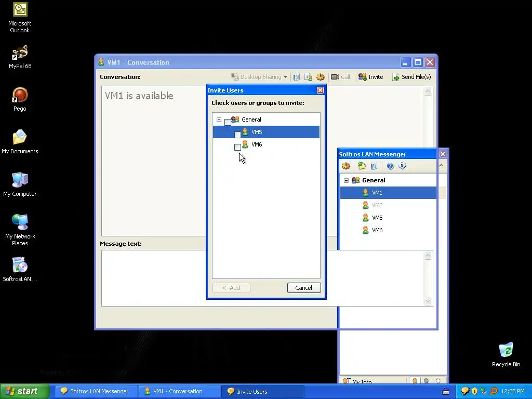Click the About info bubble icon

402,166
